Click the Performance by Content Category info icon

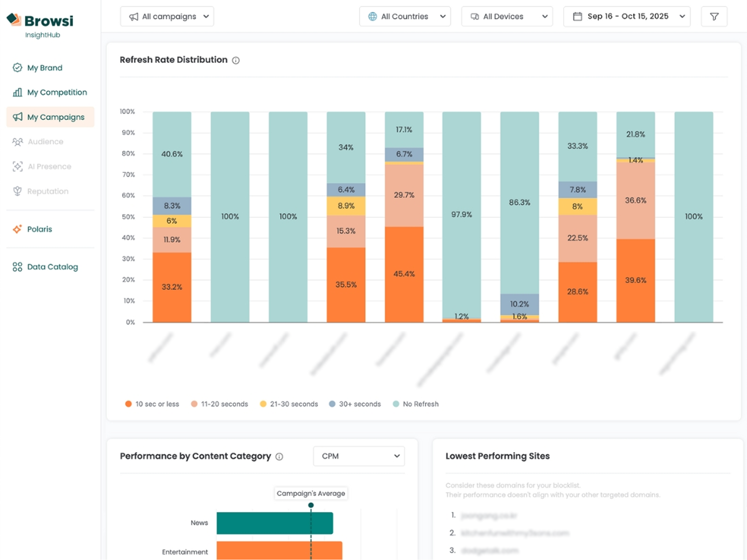279,457
